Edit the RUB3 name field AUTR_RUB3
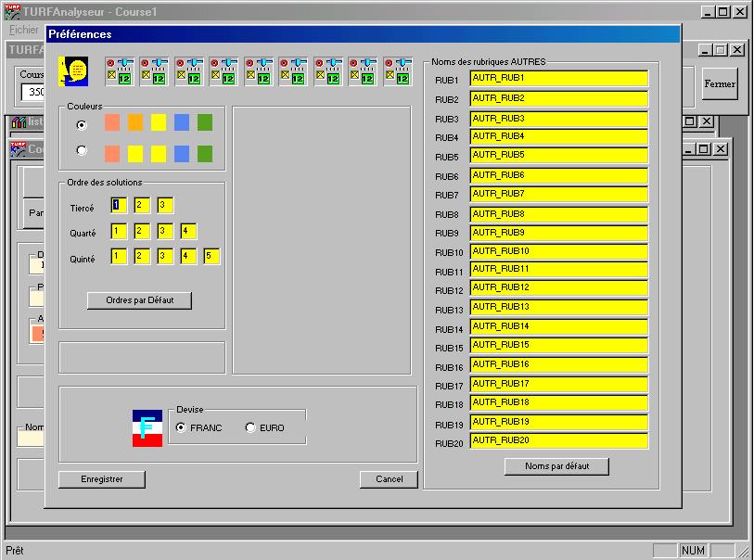 pos(558,120)
